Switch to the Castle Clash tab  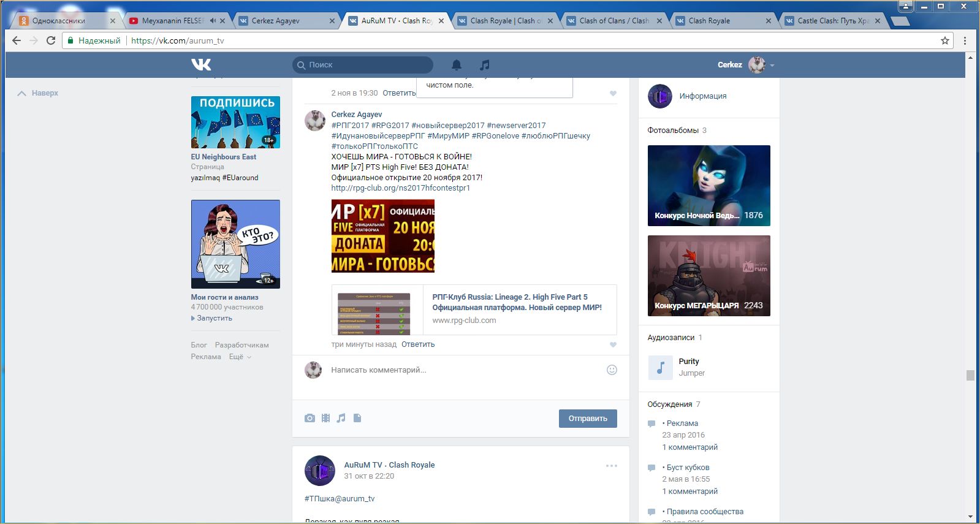click(x=832, y=20)
